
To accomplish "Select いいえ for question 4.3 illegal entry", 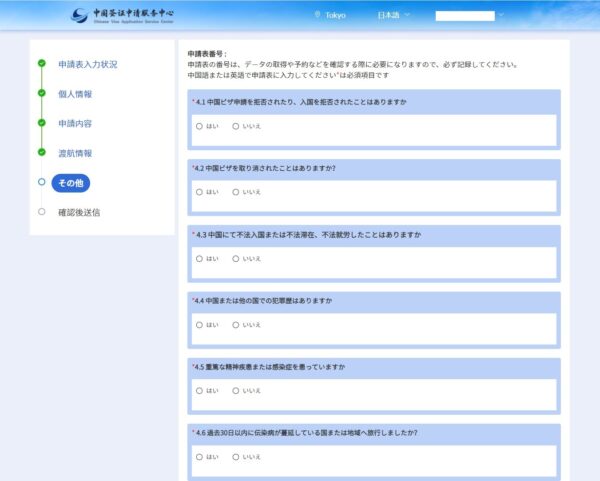I will pyautogui.click(x=236, y=259).
